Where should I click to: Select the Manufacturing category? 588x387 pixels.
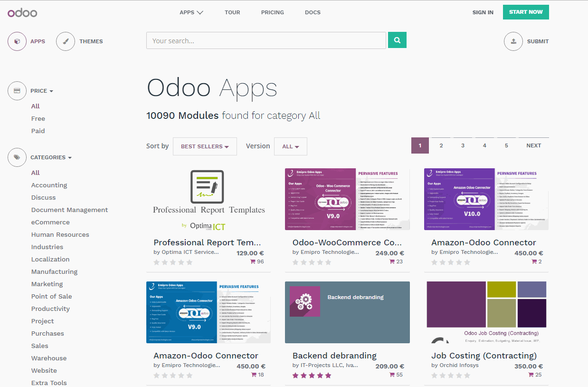54,271
